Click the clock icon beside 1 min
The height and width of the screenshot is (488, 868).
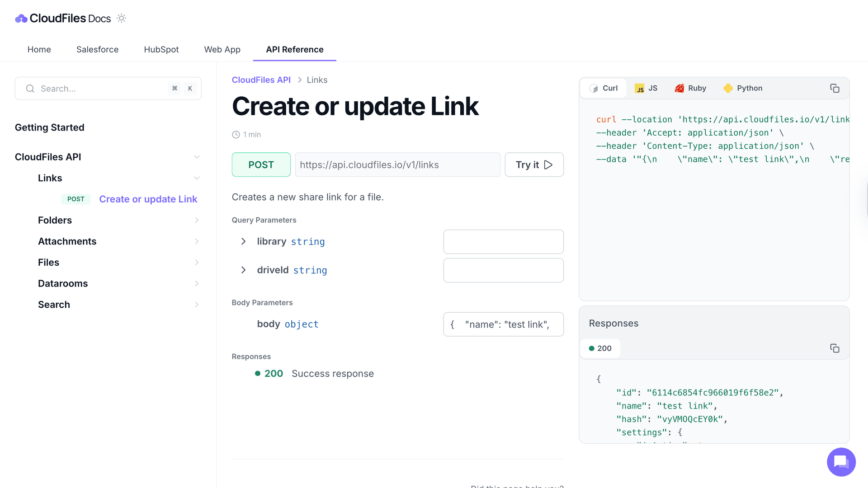[x=236, y=135]
